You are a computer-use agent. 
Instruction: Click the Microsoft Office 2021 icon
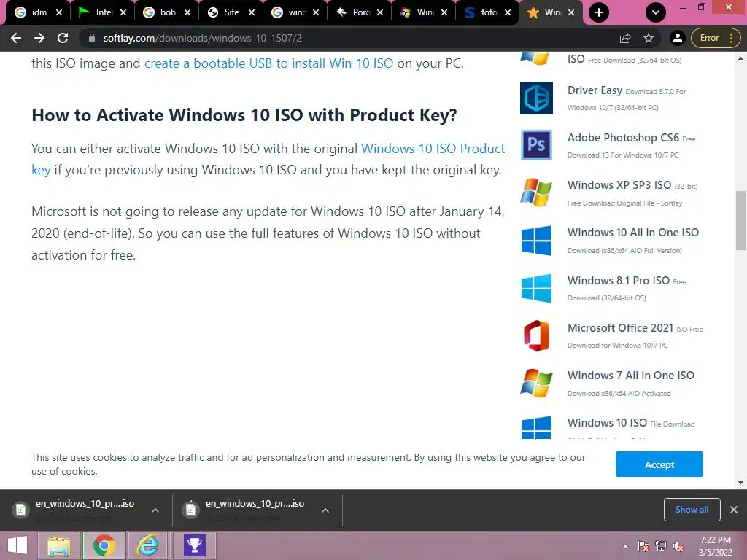pyautogui.click(x=536, y=335)
